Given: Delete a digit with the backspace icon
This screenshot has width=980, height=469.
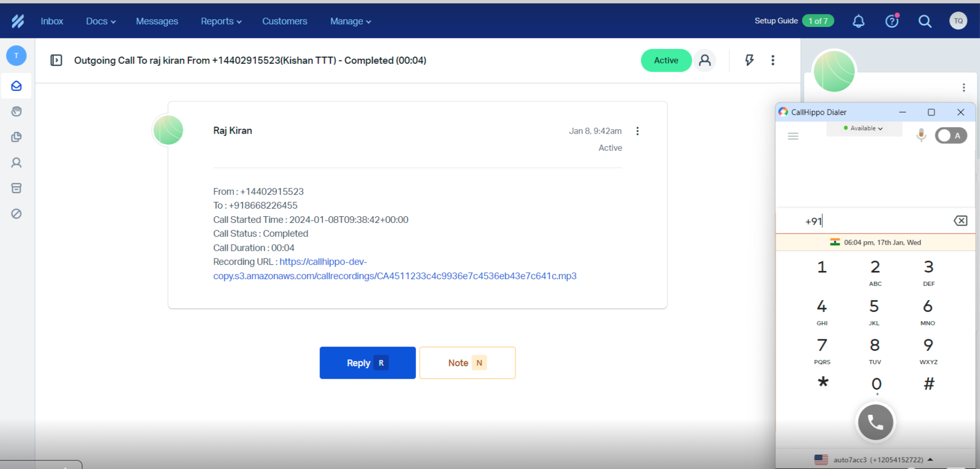Looking at the screenshot, I should (x=960, y=221).
